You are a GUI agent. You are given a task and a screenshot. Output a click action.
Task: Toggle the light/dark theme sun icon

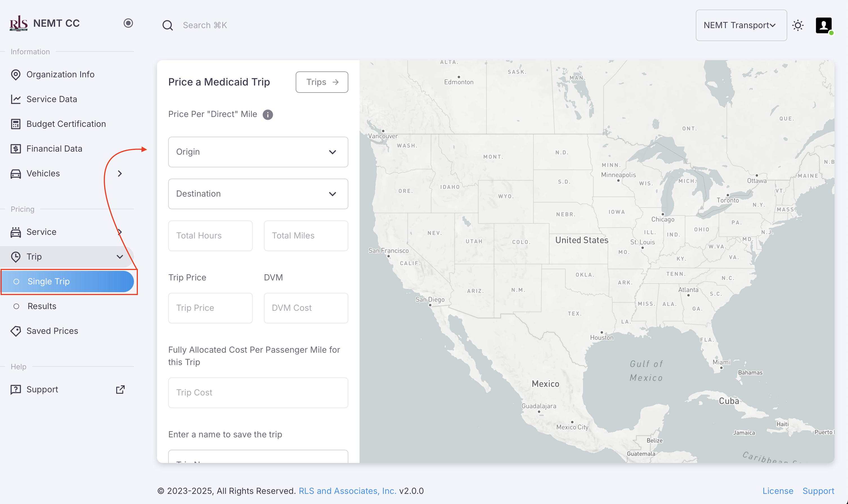798,26
